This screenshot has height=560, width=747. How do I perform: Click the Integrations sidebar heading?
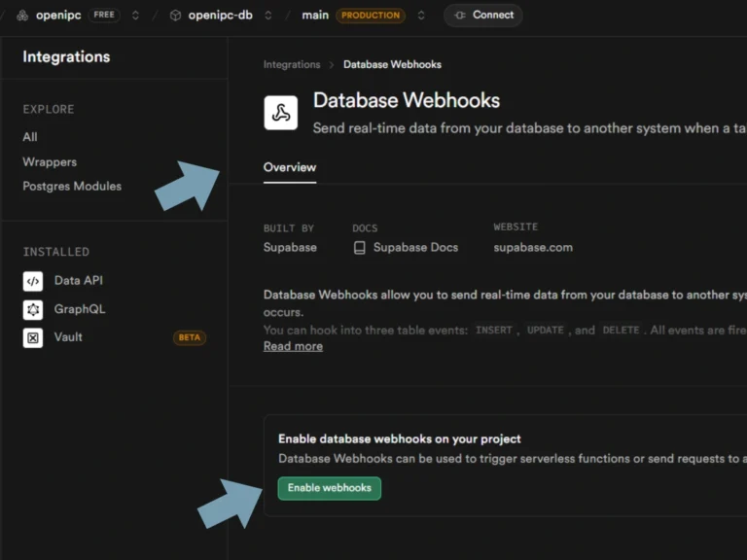pyautogui.click(x=66, y=56)
